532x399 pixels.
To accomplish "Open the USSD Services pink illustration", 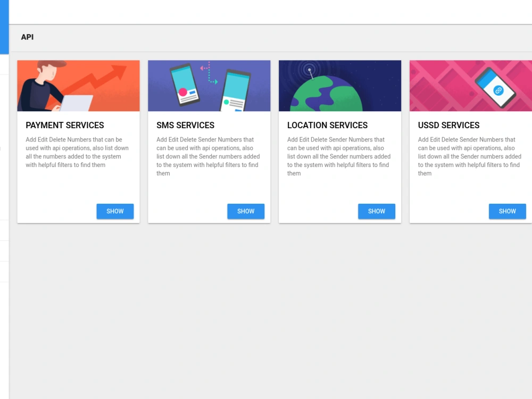I will (471, 86).
